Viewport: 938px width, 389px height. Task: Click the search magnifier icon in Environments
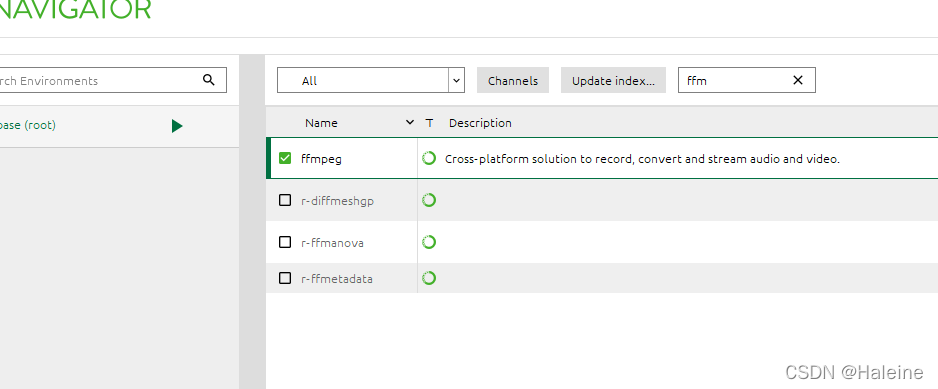coord(208,80)
